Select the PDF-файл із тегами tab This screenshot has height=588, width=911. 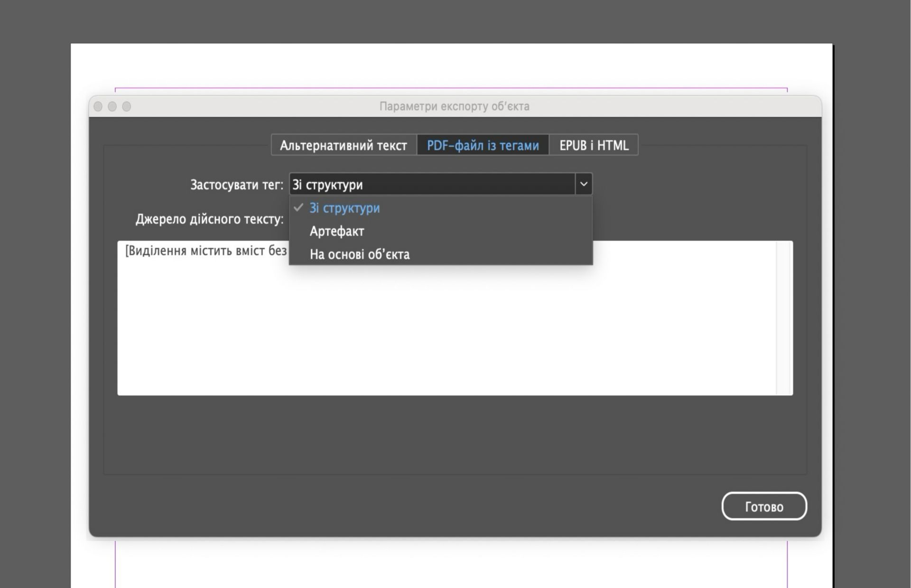(x=483, y=145)
